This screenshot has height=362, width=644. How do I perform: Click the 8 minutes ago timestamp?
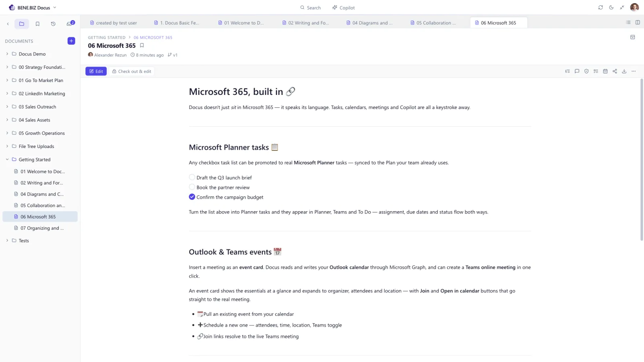(147, 55)
